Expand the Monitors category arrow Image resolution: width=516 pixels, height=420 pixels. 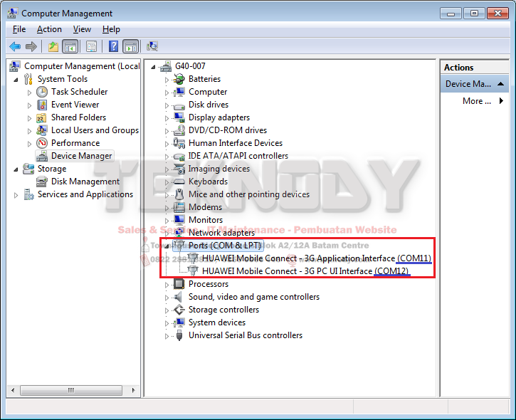(167, 221)
